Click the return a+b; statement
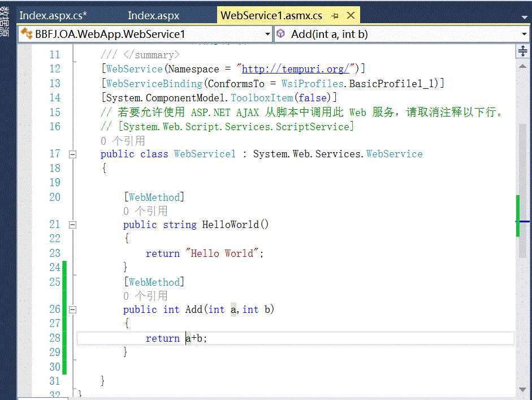 pos(176,338)
